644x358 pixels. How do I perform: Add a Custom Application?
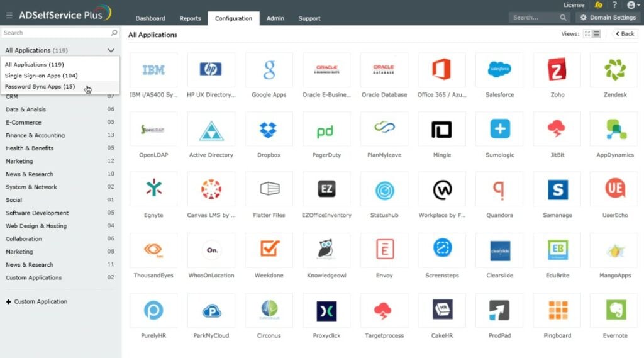tap(36, 302)
